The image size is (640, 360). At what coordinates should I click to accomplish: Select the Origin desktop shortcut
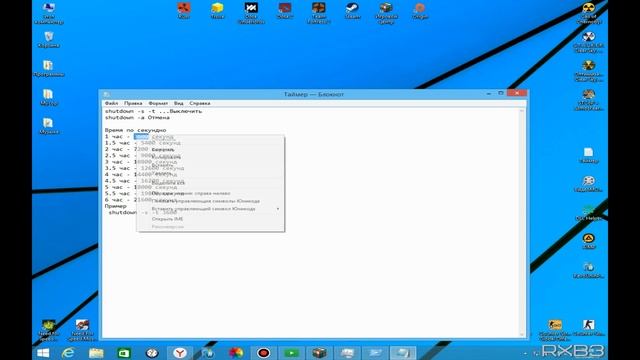(x=420, y=11)
